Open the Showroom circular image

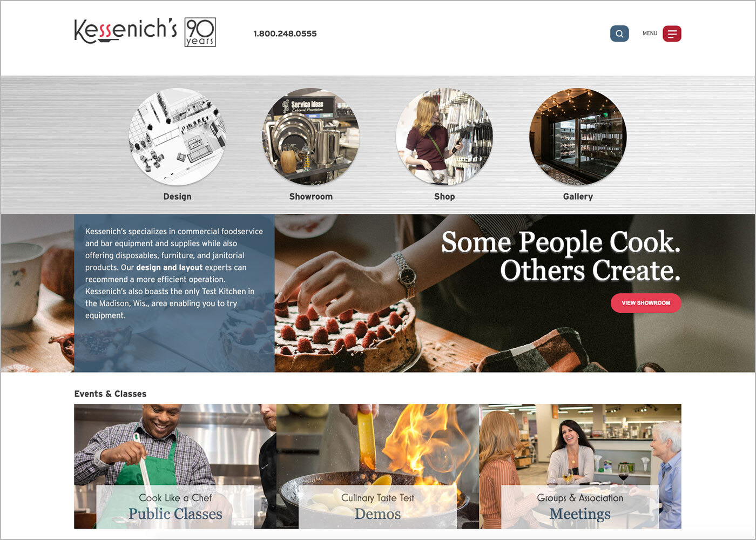click(311, 137)
